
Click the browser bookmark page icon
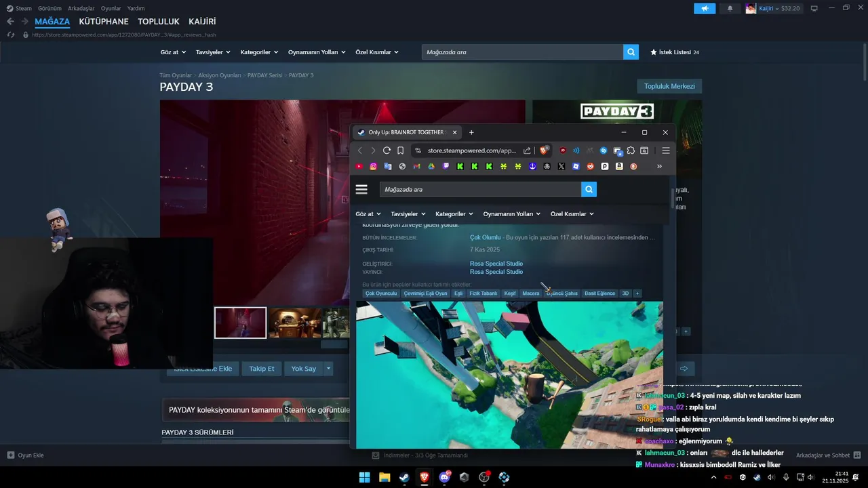(x=401, y=150)
